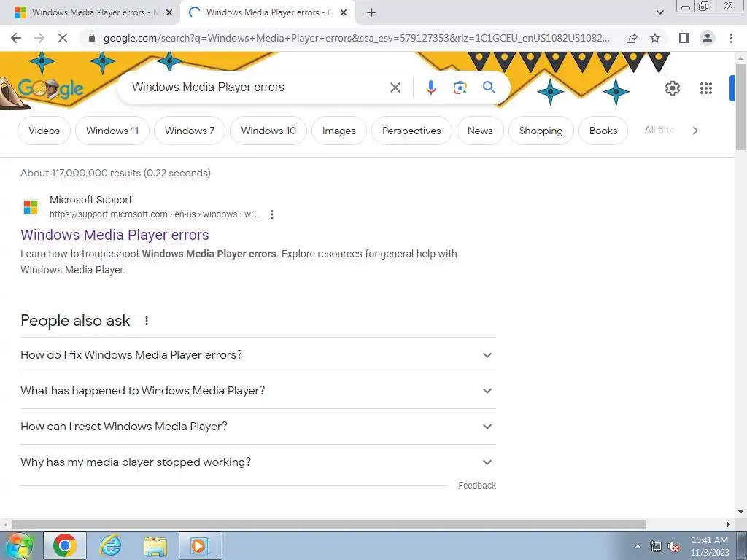Viewport: 747px width, 560px height.
Task: Open Windows Media Player taskbar button
Action: [200, 545]
